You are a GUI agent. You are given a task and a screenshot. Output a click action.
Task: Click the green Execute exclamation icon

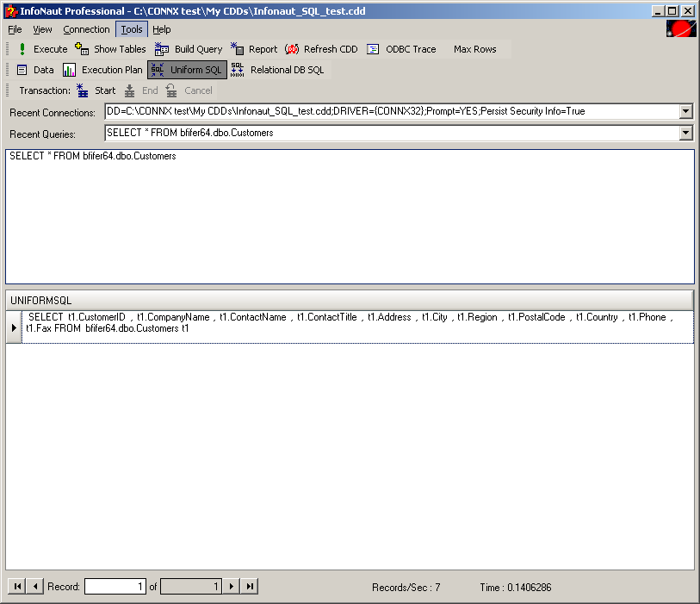[22, 49]
